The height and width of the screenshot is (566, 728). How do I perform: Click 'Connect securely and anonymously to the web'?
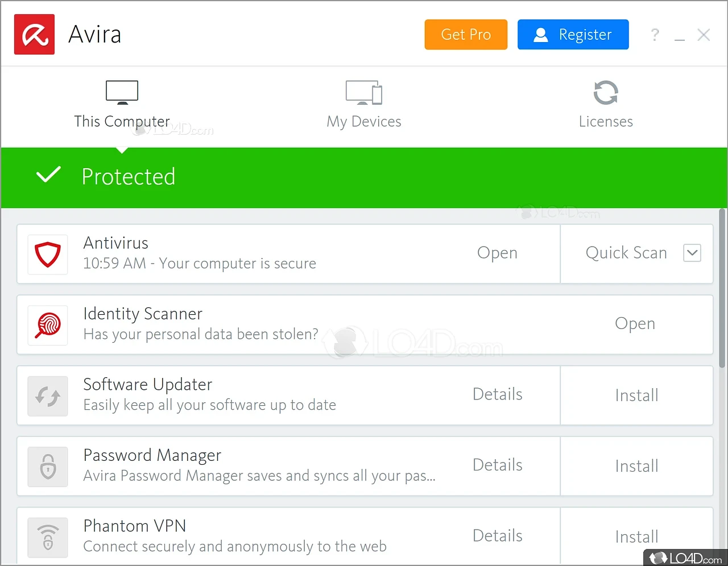[x=235, y=547]
